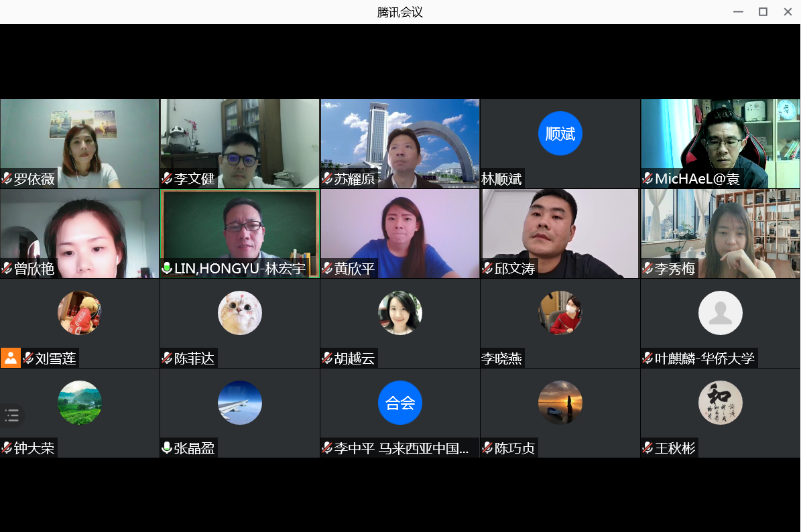Image resolution: width=801 pixels, height=532 pixels.
Task: Click 陈巧贞's sunset avatar
Action: pyautogui.click(x=560, y=402)
